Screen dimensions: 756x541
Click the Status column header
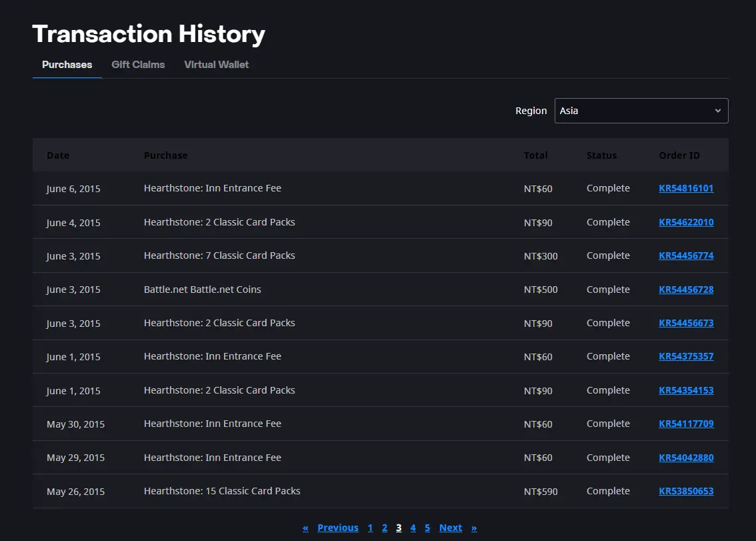[x=602, y=155]
